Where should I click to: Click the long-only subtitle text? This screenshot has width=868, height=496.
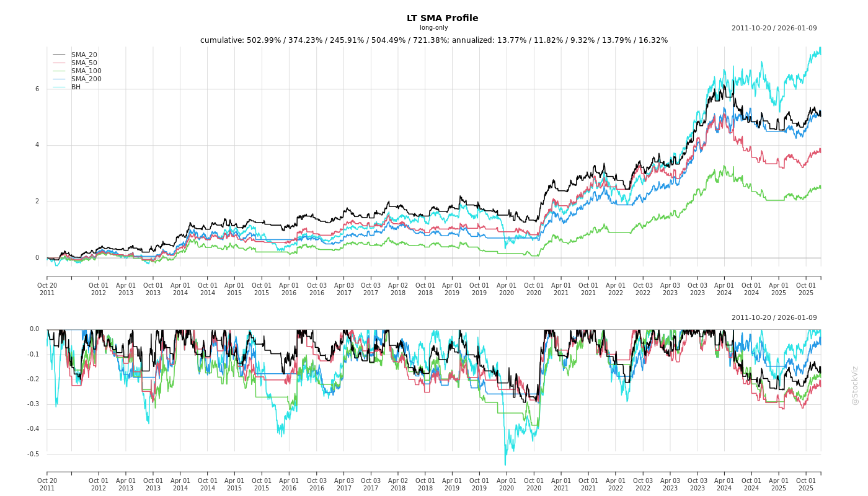[x=433, y=28]
